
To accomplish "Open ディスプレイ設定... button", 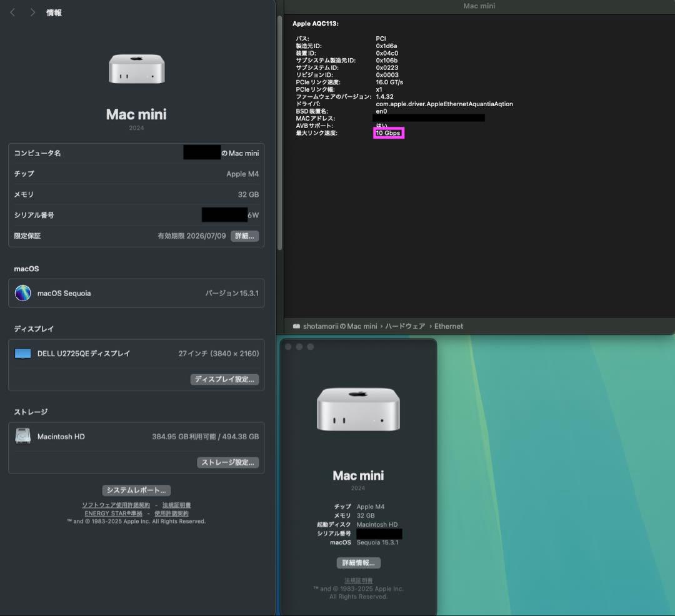I will 225,379.
